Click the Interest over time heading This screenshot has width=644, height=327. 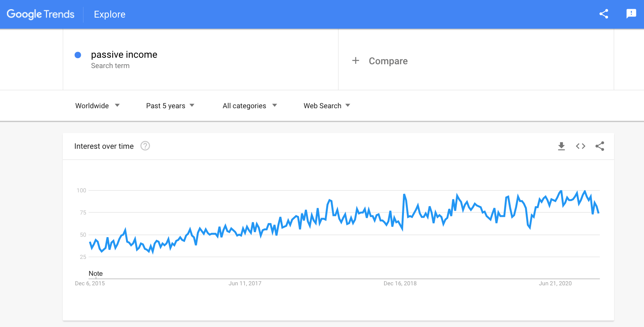click(x=104, y=146)
